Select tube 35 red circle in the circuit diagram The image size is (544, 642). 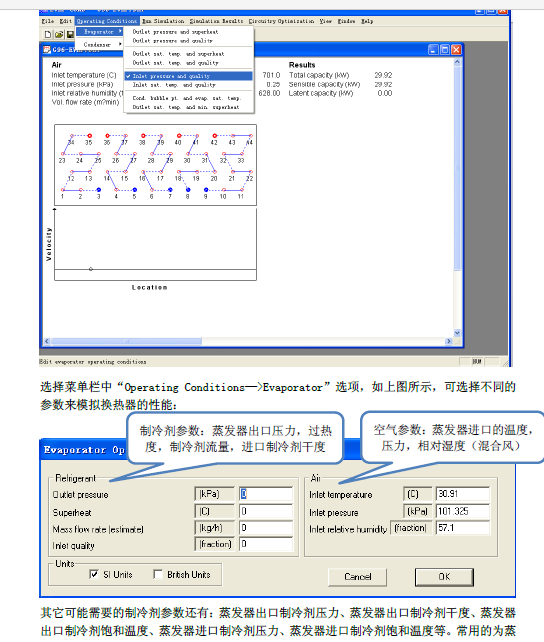[x=90, y=136]
